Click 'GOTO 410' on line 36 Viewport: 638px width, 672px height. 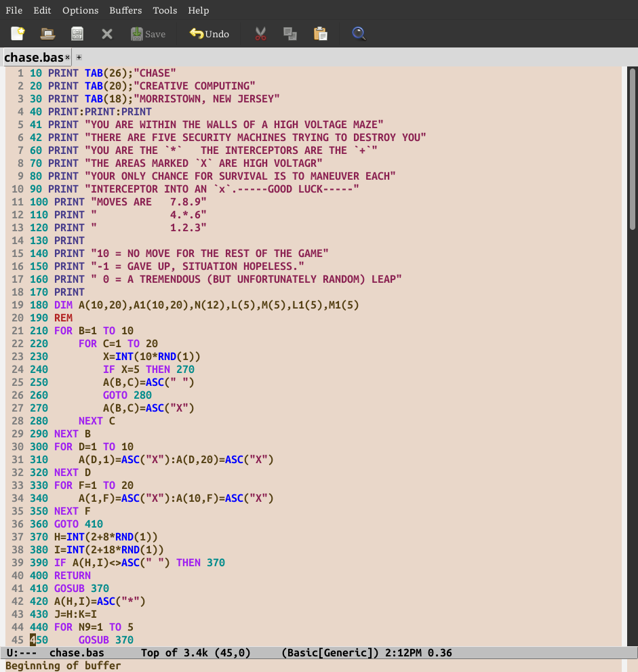pyautogui.click(x=79, y=524)
